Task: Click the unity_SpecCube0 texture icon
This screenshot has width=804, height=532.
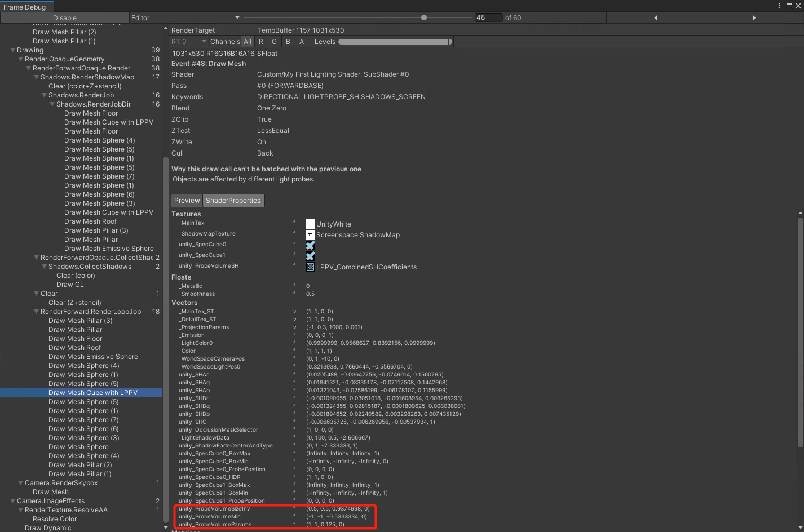Action: [x=310, y=246]
